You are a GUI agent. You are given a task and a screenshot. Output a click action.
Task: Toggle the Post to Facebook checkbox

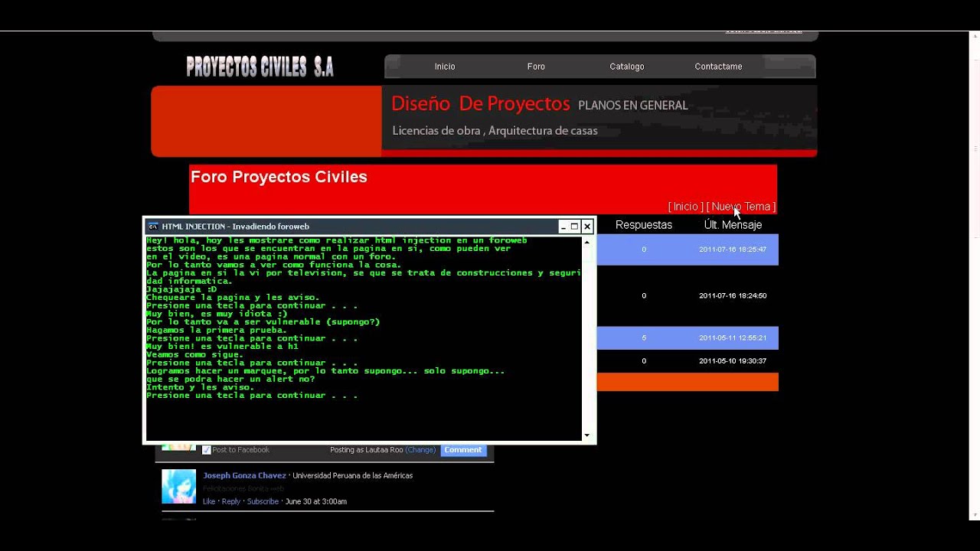pos(206,450)
